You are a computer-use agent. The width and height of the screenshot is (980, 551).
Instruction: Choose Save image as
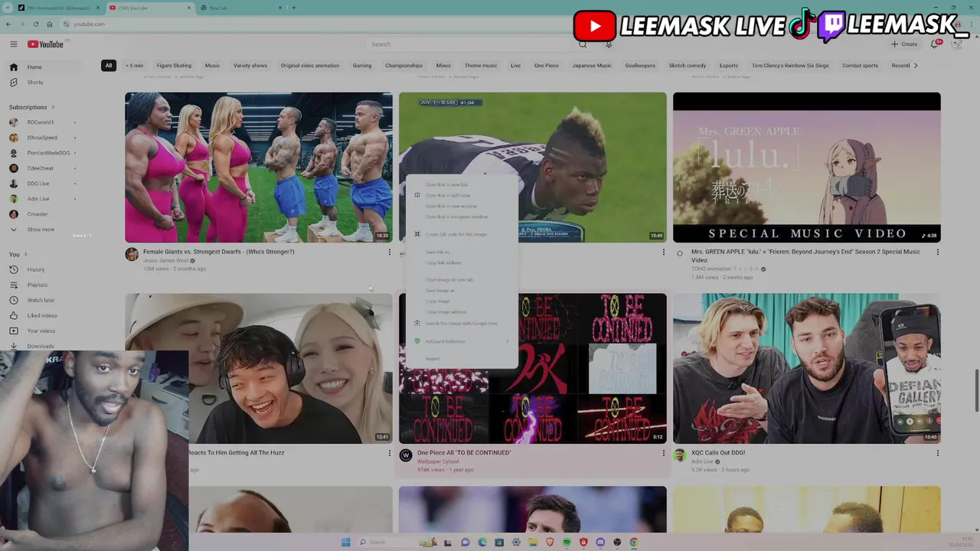coord(462,291)
